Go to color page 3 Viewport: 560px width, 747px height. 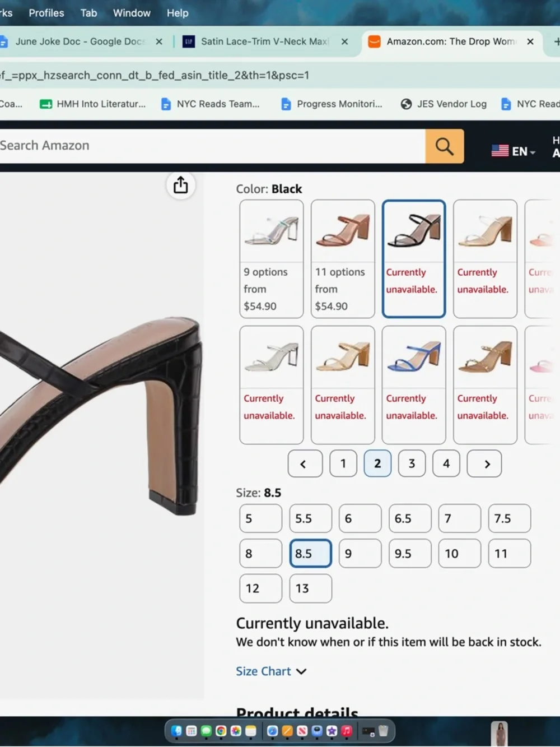(412, 463)
